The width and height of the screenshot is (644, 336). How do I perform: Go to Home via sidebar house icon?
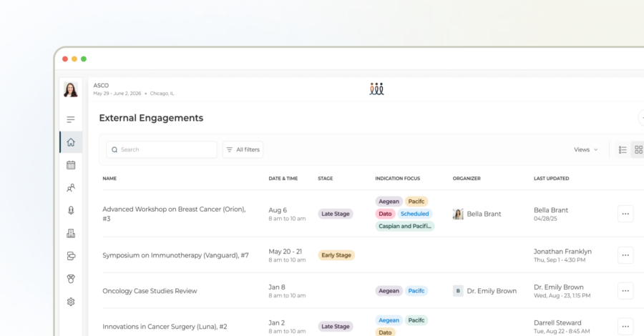point(71,142)
